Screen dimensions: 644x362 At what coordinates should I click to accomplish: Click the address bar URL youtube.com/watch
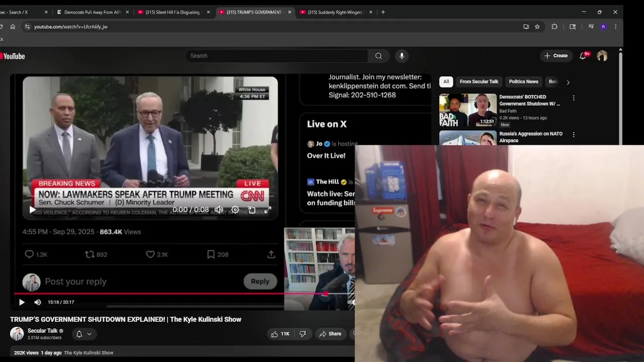click(71, 27)
